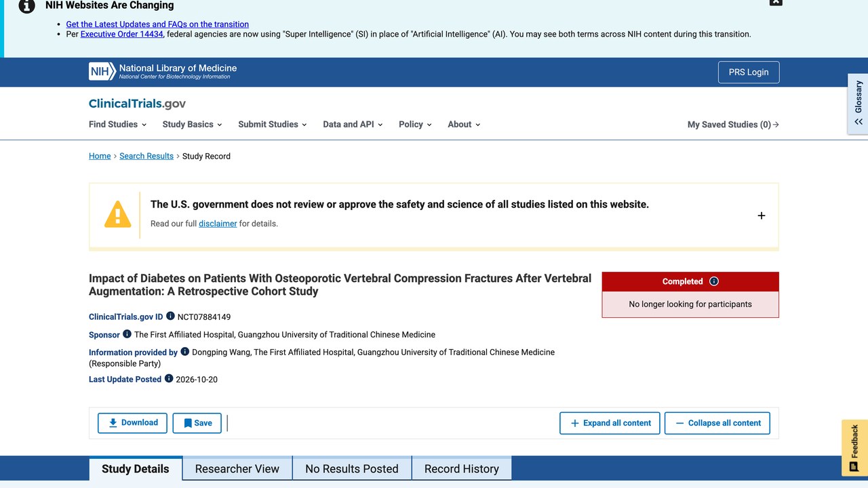Click the yellow warning triangle icon
Screen dimensions: 868x488
(x=117, y=214)
